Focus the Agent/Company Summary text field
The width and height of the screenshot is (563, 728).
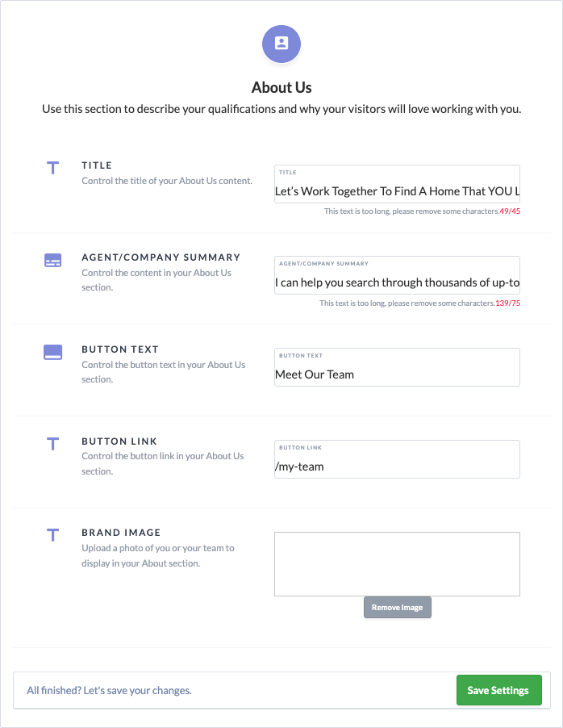point(397,275)
